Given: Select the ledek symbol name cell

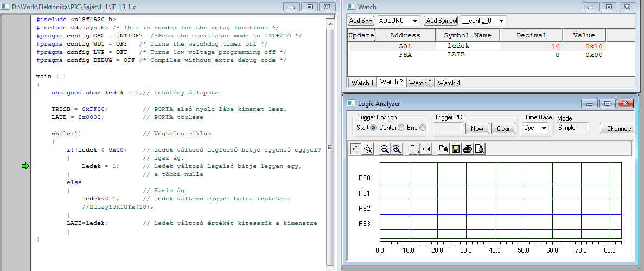Looking at the screenshot, I should click(468, 46).
